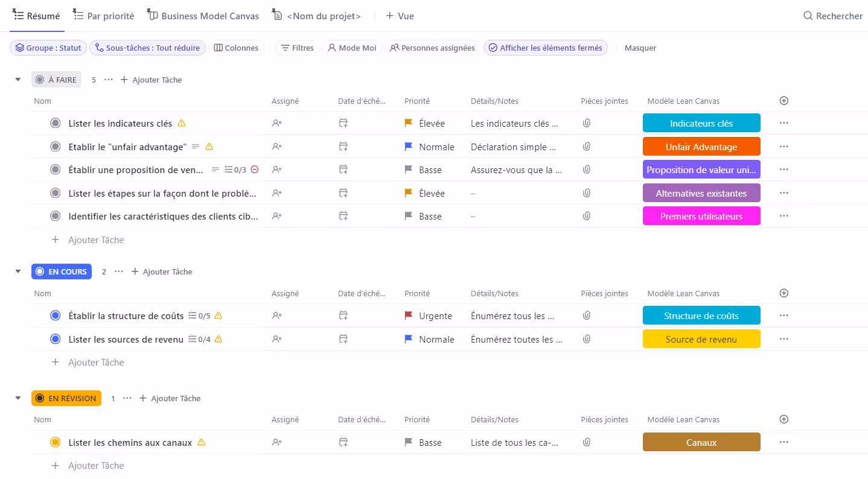Screen dimensions: 868x479
Task: Toggle Afficher les éléments fermés filter
Action: point(545,48)
